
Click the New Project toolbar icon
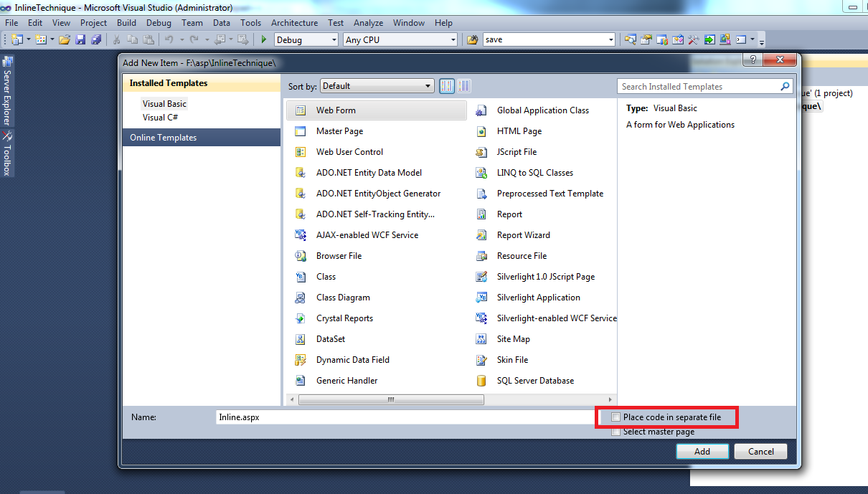tap(16, 39)
